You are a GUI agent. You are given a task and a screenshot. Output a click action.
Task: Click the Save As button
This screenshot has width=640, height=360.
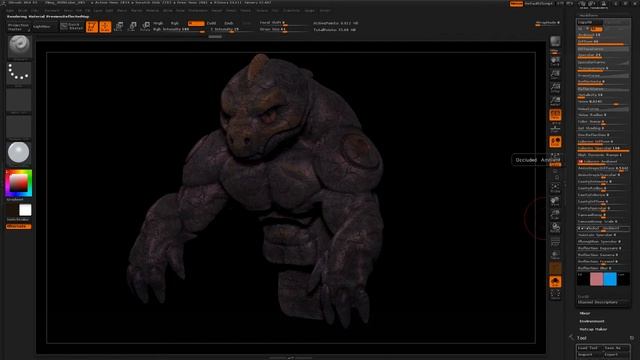tap(616, 348)
